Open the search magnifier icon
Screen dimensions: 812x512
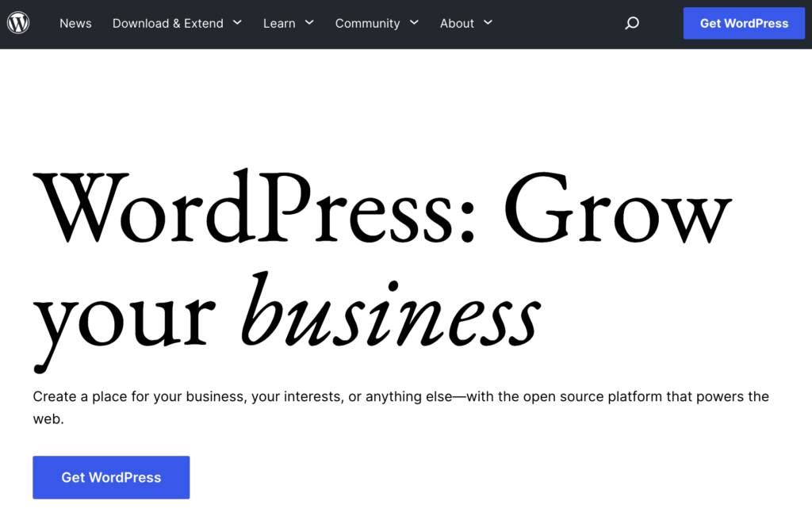tap(632, 23)
